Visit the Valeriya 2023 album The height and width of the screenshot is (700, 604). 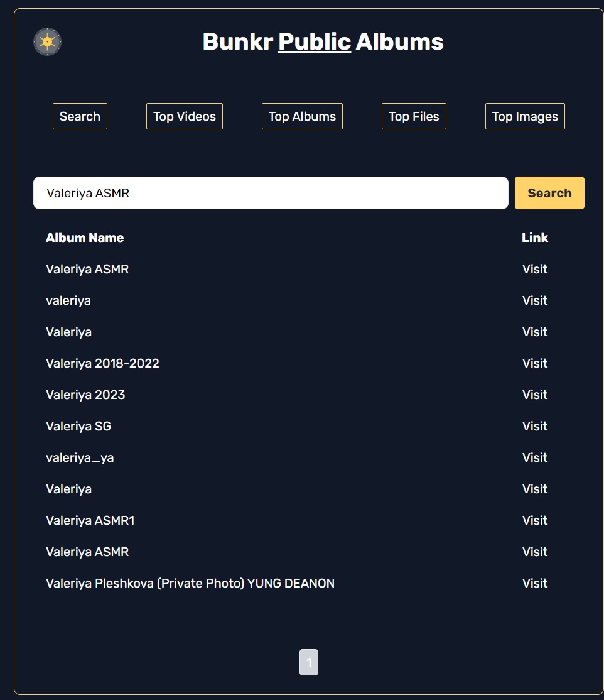pos(534,395)
